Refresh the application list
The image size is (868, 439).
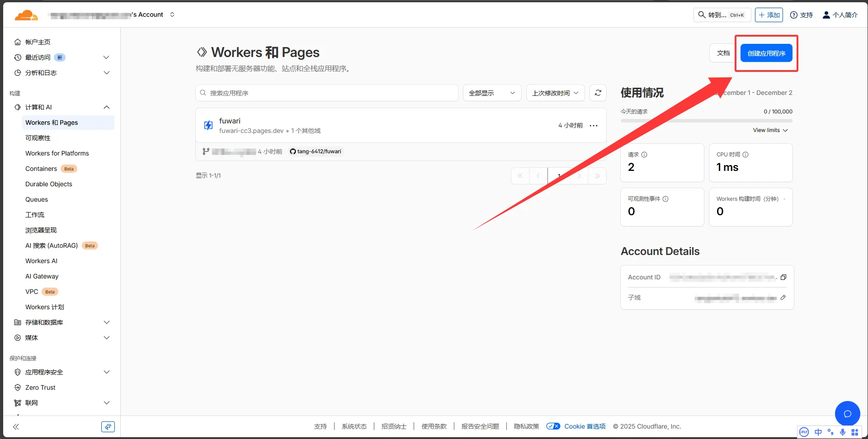point(598,93)
